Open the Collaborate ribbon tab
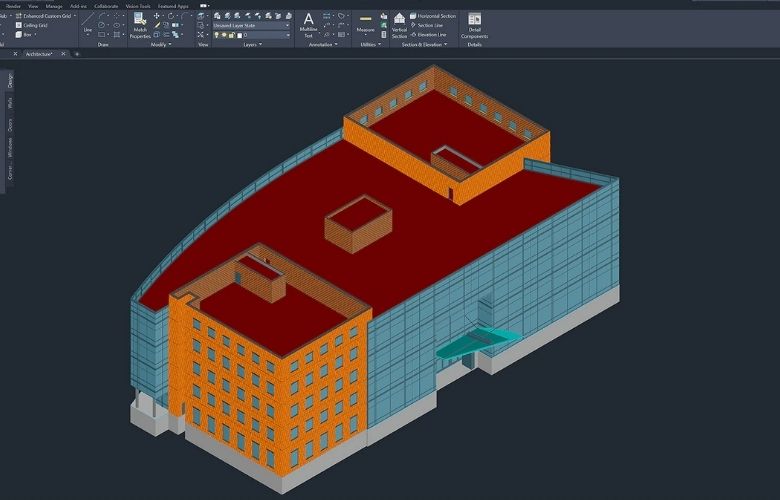This screenshot has height=500, width=780. [106, 6]
